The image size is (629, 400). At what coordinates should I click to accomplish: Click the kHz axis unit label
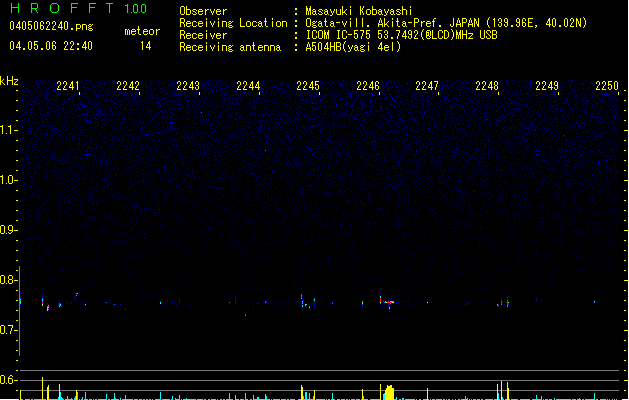click(x=9, y=81)
